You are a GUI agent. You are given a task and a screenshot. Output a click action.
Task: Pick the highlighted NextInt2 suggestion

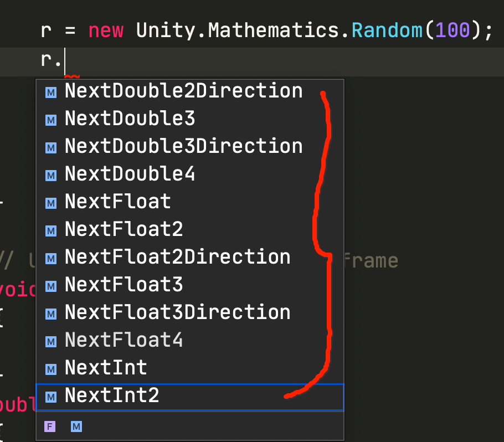point(112,395)
